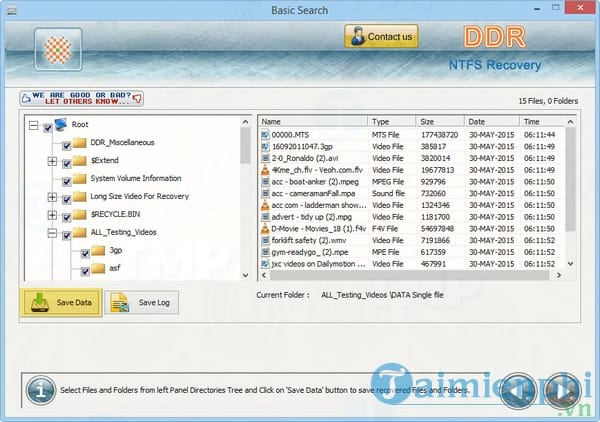Click the VLC cone icon for 4Kme_ch.flv
Screen dimensions: 600x422
pos(265,170)
